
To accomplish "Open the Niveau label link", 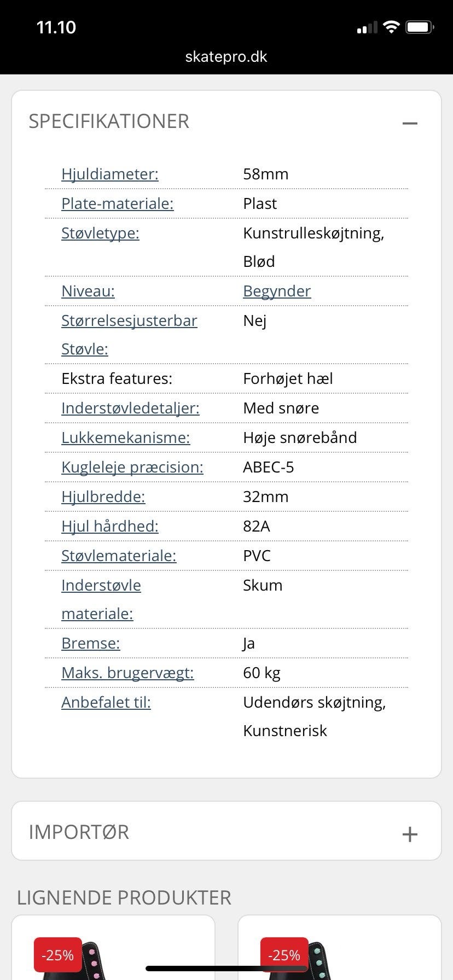I will coord(88,291).
